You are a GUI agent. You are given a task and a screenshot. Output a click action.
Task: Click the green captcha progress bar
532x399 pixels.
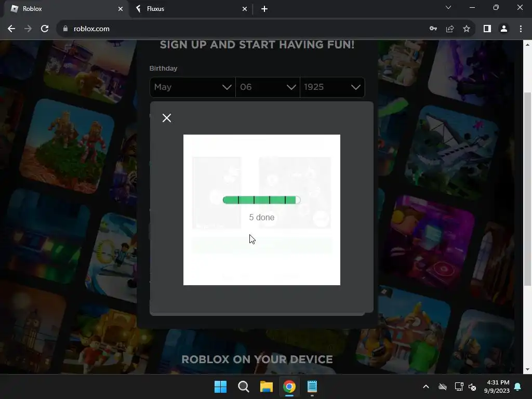pyautogui.click(x=262, y=200)
